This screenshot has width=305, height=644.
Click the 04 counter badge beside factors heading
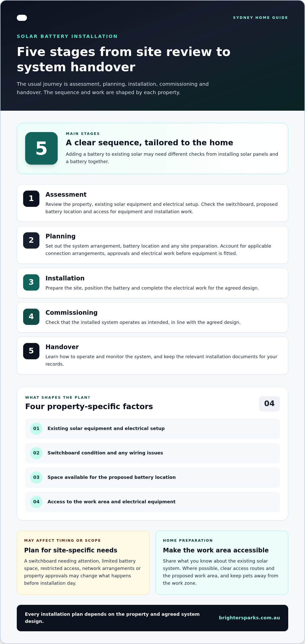tap(269, 404)
